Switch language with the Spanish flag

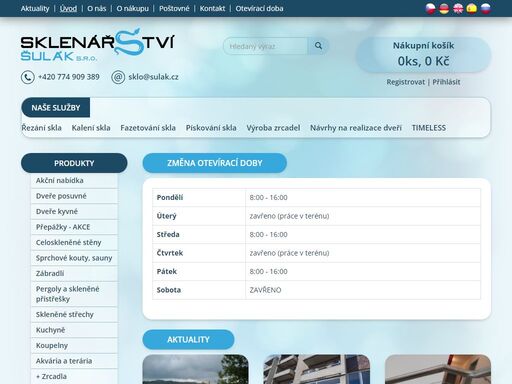(472, 9)
